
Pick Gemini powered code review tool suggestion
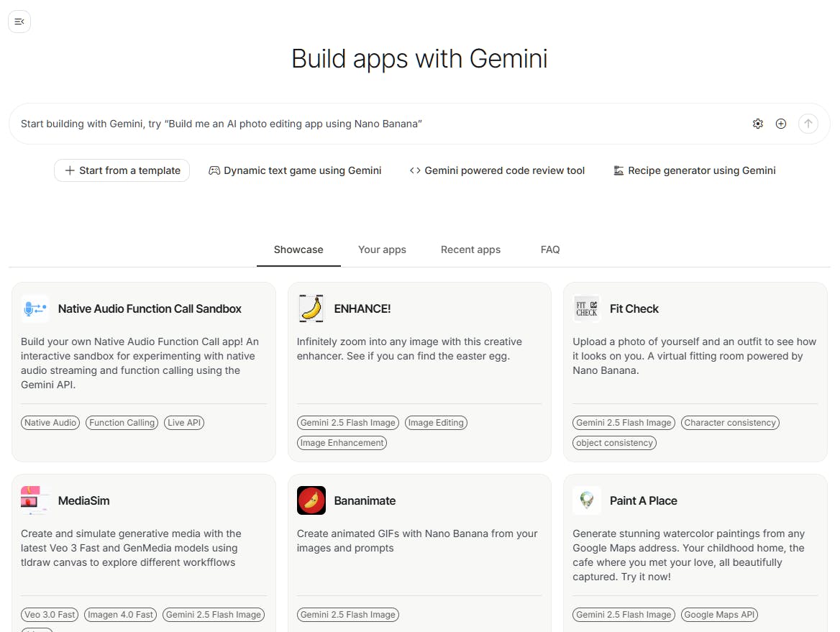click(497, 170)
